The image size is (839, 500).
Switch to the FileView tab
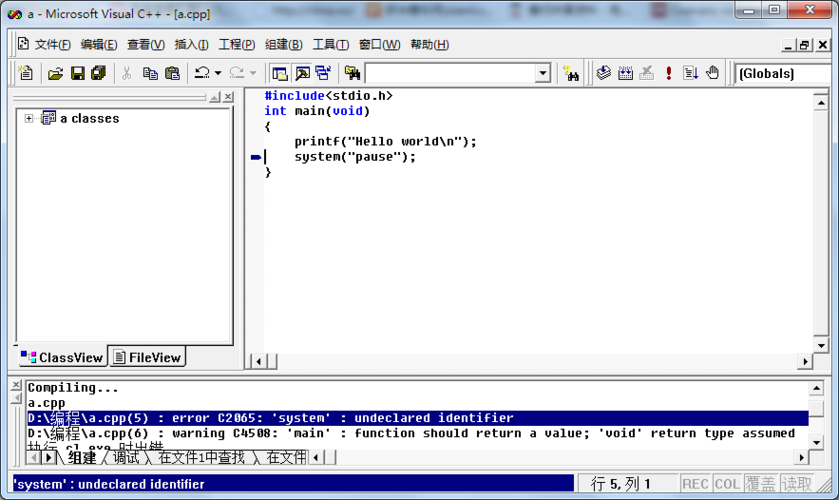[x=147, y=357]
